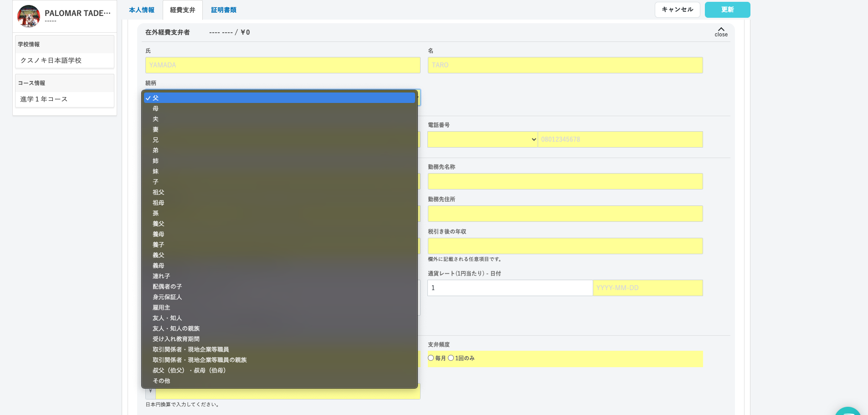Choose 子 in the relationship list
This screenshot has width=868, height=415.
tap(279, 182)
